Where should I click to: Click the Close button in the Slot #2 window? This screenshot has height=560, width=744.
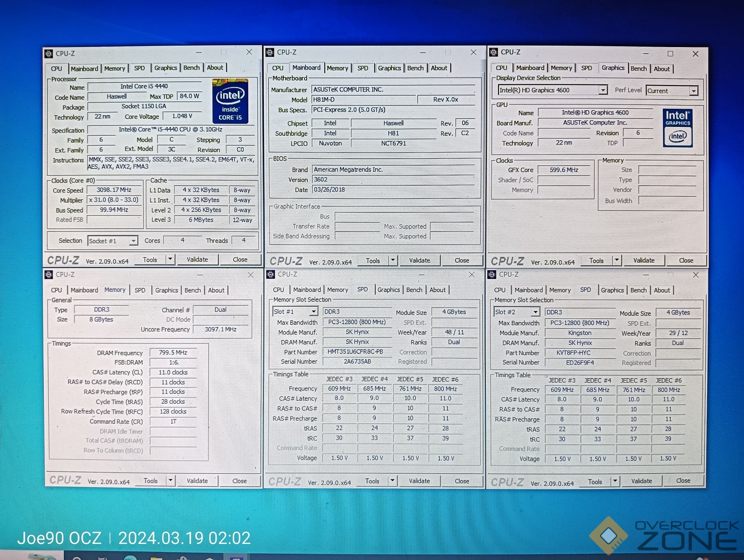tap(683, 481)
